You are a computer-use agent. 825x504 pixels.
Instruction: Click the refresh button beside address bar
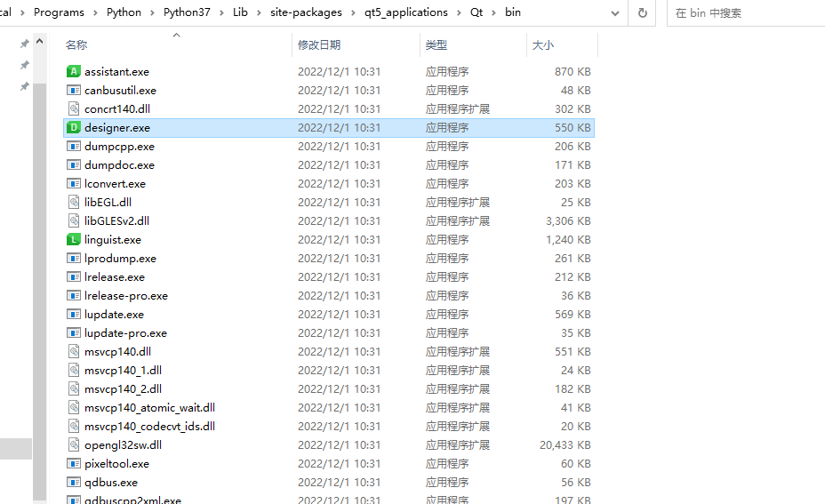[642, 12]
